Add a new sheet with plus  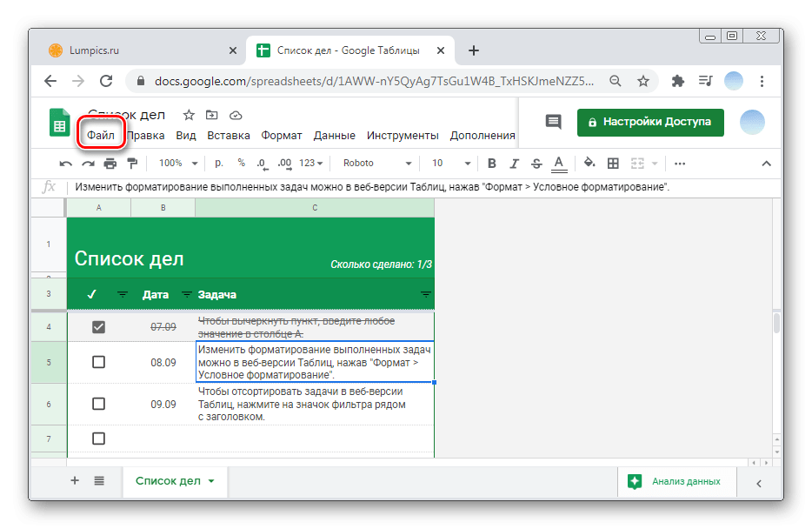coord(75,480)
